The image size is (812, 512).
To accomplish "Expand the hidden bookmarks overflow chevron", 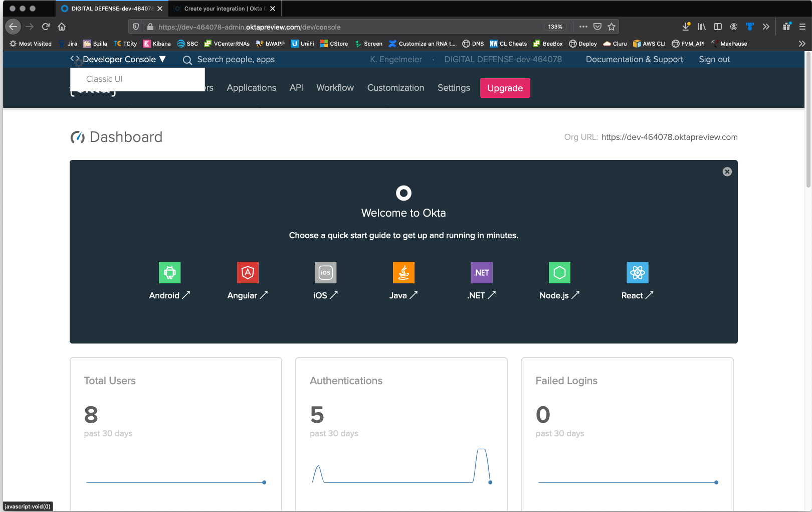I will pyautogui.click(x=801, y=44).
